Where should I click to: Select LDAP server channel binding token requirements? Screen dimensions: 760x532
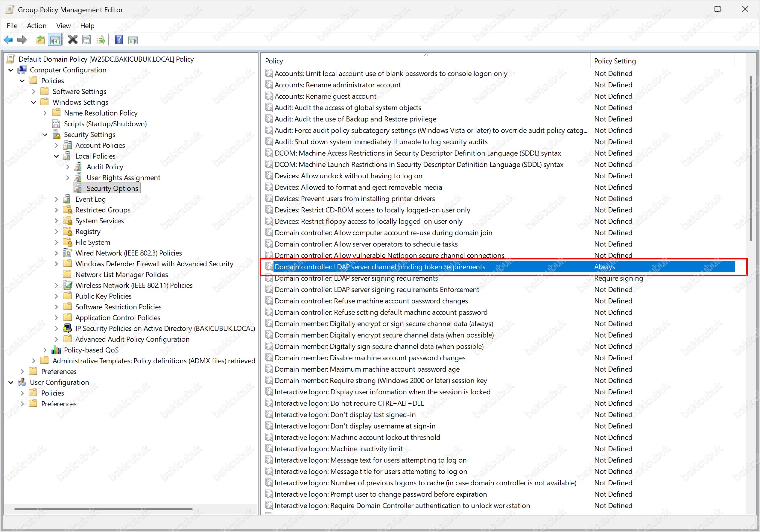[499, 267]
